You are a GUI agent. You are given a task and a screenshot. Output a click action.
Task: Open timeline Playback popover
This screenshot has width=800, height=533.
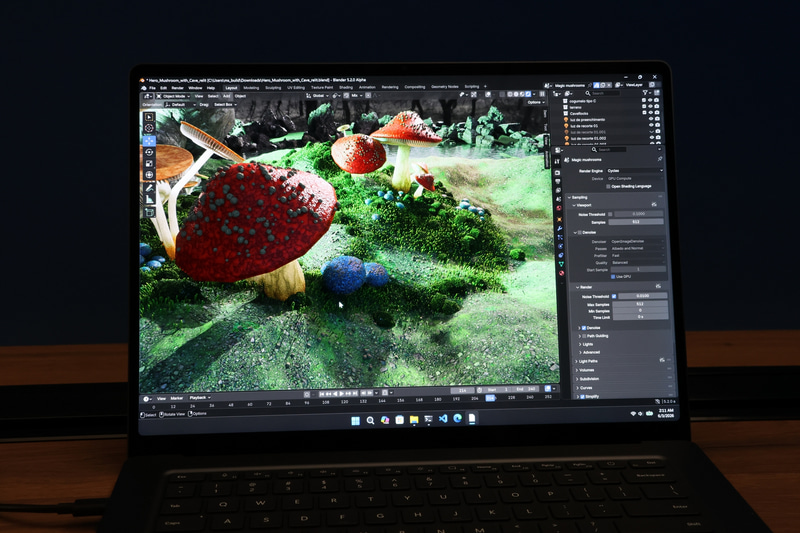tap(199, 398)
